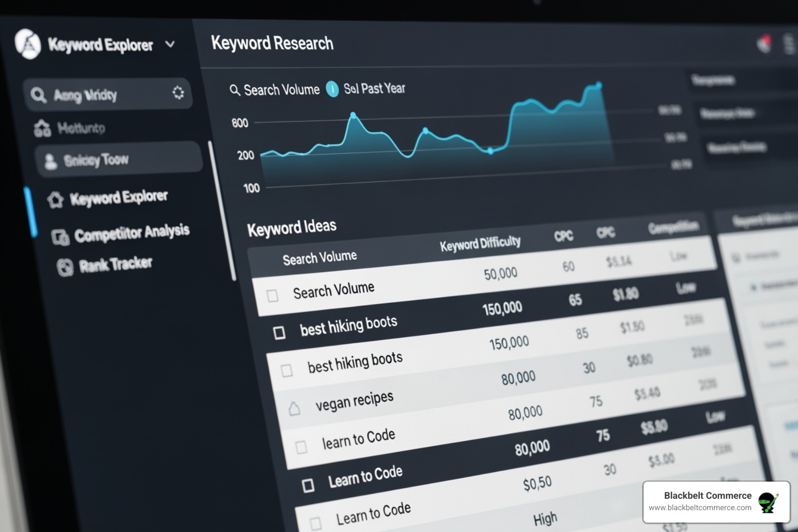
Task: Click the 50,000 search volume value
Action: pos(501,273)
